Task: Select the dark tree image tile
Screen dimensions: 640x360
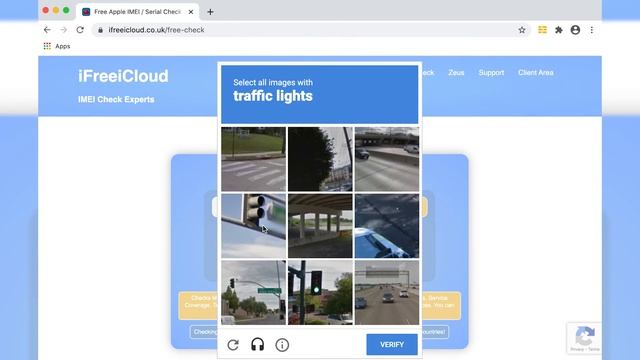Action: click(320, 159)
